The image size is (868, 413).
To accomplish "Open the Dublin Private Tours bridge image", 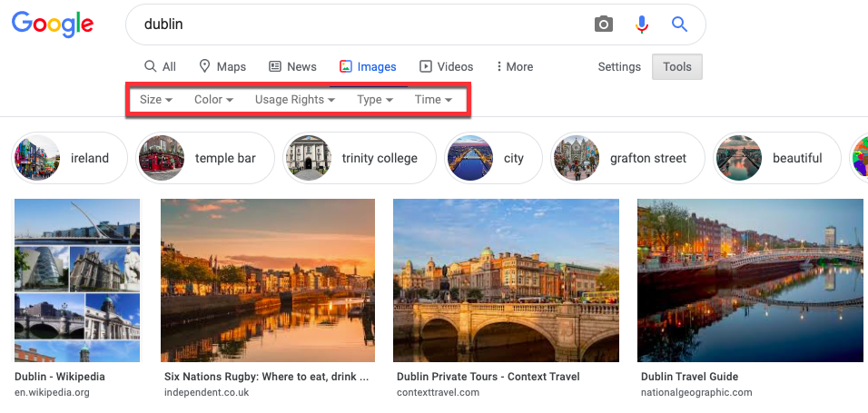I will tap(506, 280).
